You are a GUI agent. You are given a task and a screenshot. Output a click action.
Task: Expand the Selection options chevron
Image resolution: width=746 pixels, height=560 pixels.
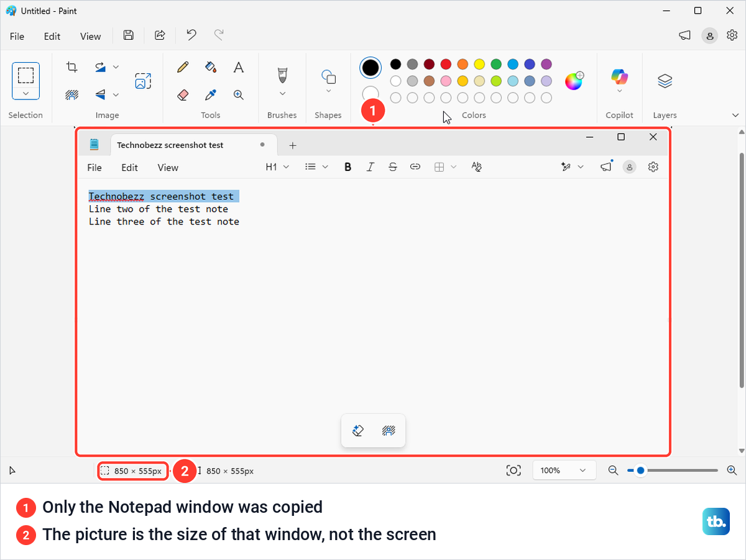[25, 93]
